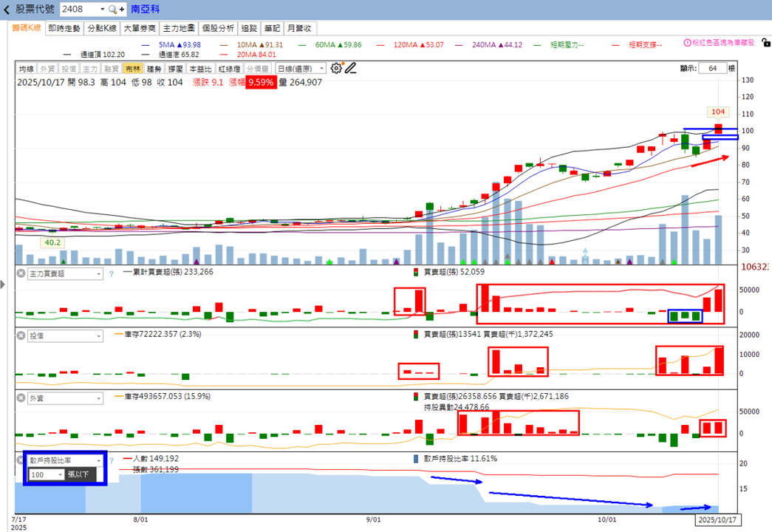The image size is (772, 532).
Task: Open the 日線(還原) period dropdown
Action: [x=301, y=69]
